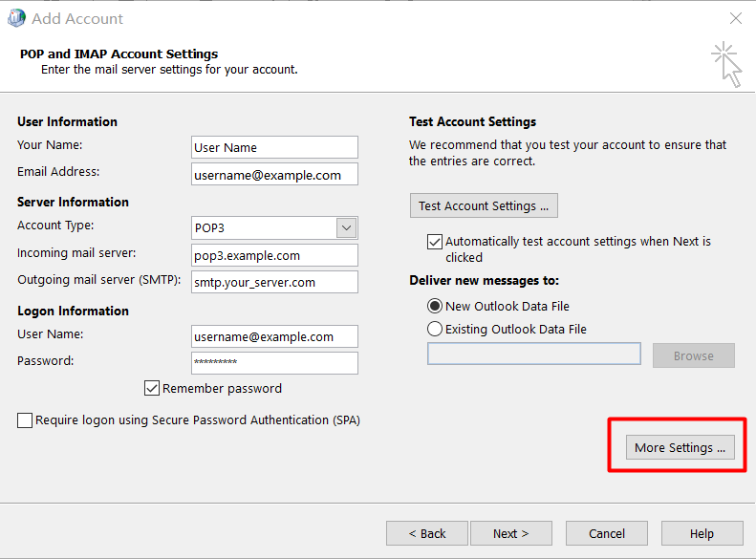
Task: Click the Outgoing mail server SMTP field
Action: click(x=274, y=283)
